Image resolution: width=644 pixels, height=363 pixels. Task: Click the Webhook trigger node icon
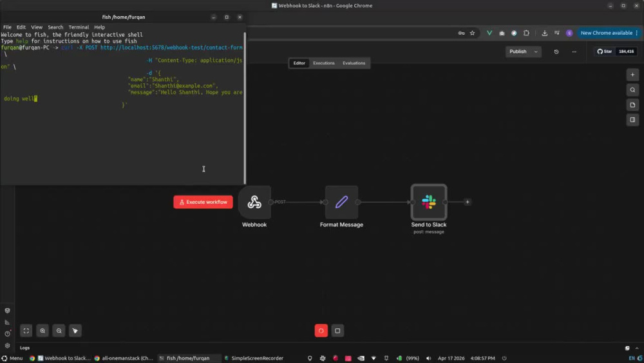[x=254, y=202]
